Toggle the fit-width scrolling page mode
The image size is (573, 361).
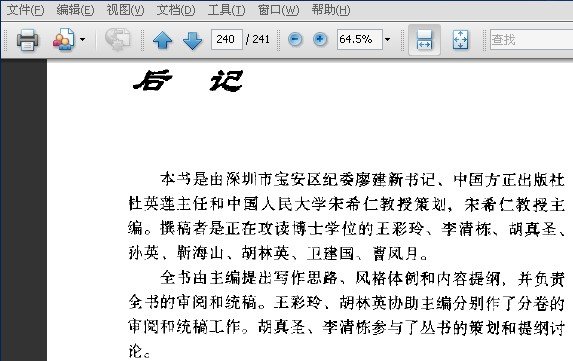[x=424, y=39]
